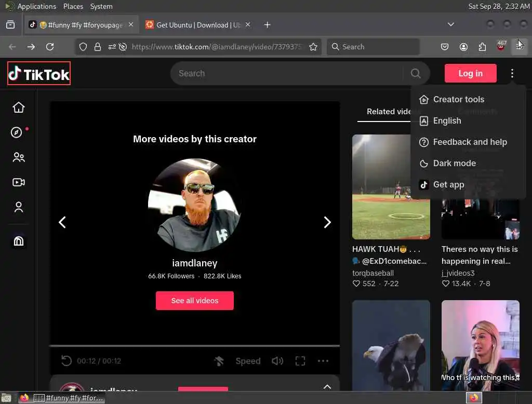
Task: Collapse the video description chevron
Action: point(327,387)
